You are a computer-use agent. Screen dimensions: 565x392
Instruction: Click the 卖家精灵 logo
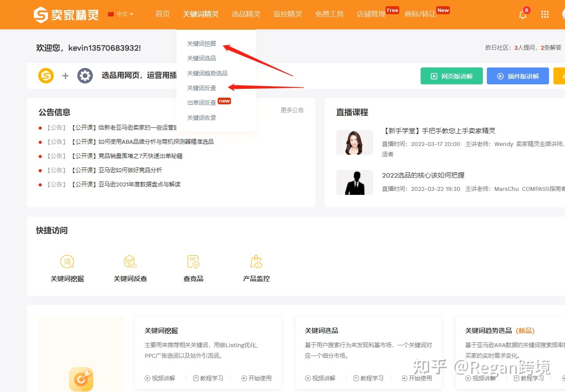pyautogui.click(x=66, y=15)
